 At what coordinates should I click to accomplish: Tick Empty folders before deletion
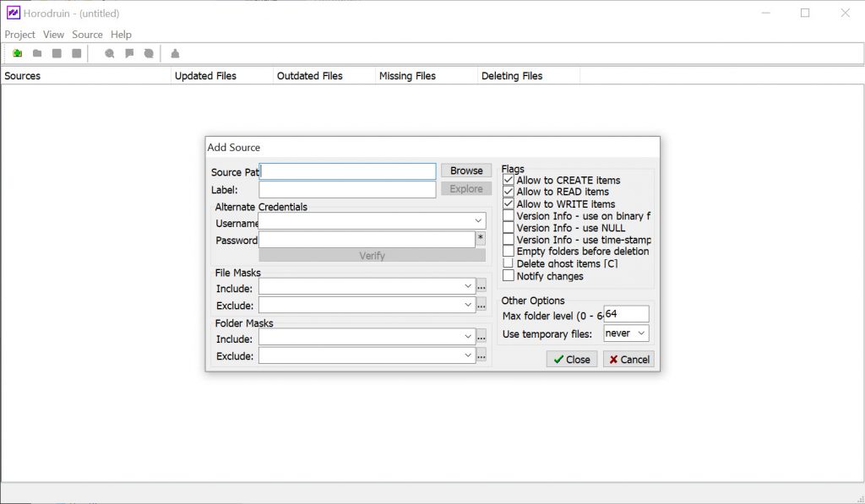(x=508, y=251)
